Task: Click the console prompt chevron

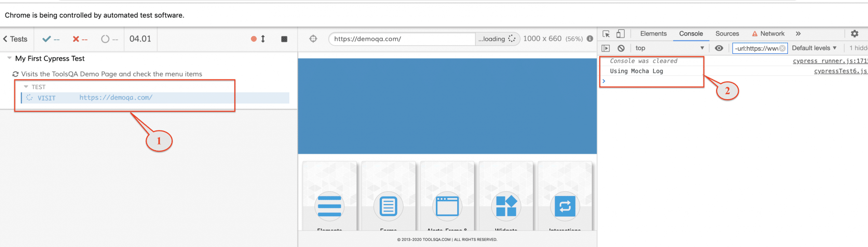Action: pos(604,81)
